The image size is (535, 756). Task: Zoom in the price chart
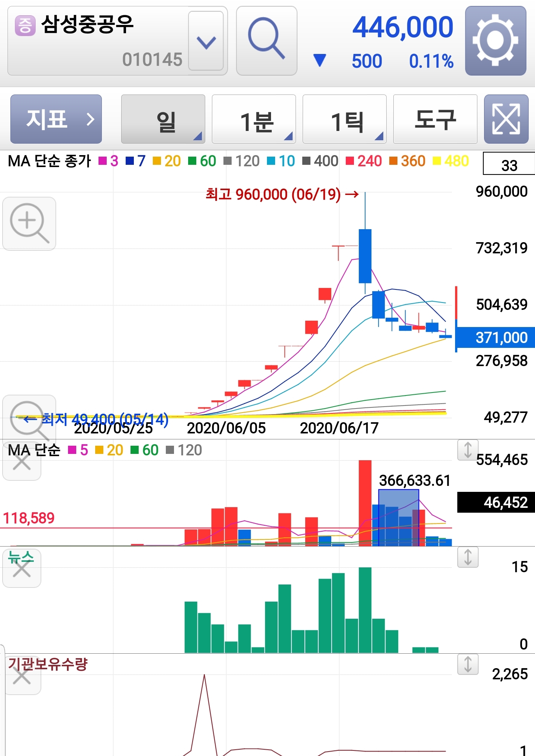(x=29, y=224)
